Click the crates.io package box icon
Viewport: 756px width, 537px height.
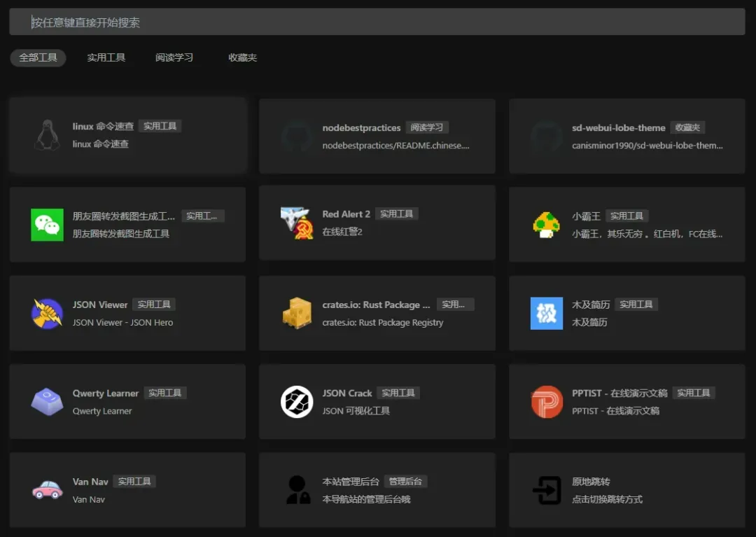tap(297, 312)
